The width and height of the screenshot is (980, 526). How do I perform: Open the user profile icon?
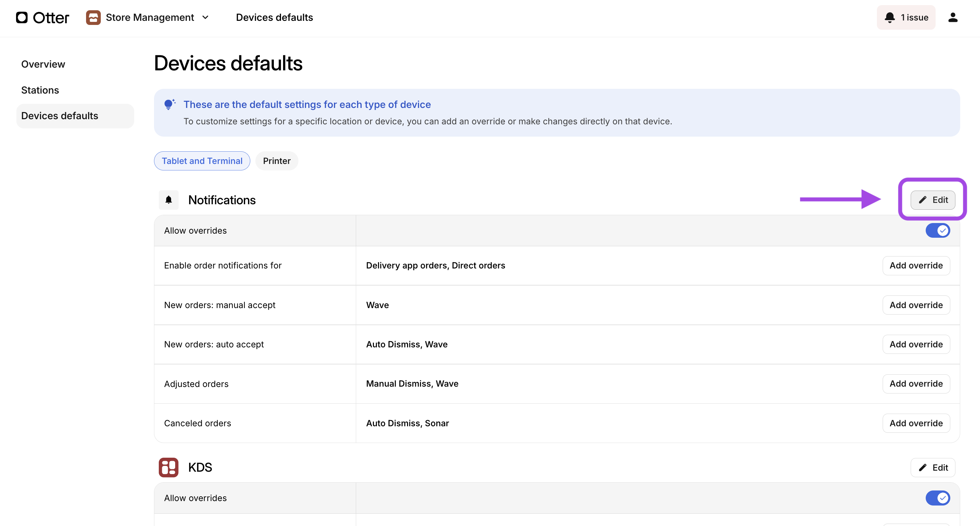coord(953,17)
